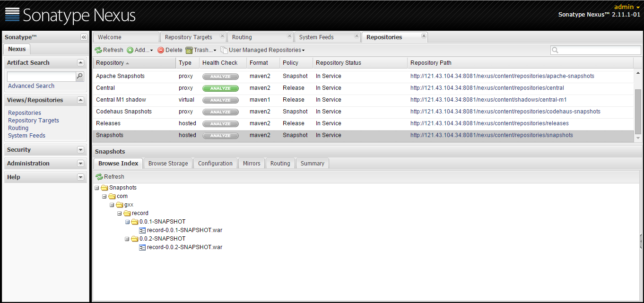Open the apache-snapshots repository path URL
Screen dimensions: 644x303
tap(502, 76)
